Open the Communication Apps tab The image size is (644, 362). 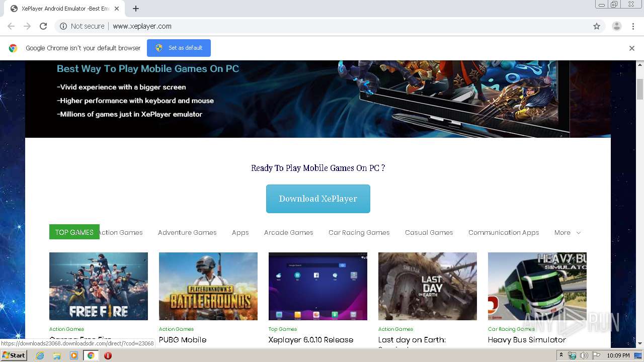(x=504, y=232)
